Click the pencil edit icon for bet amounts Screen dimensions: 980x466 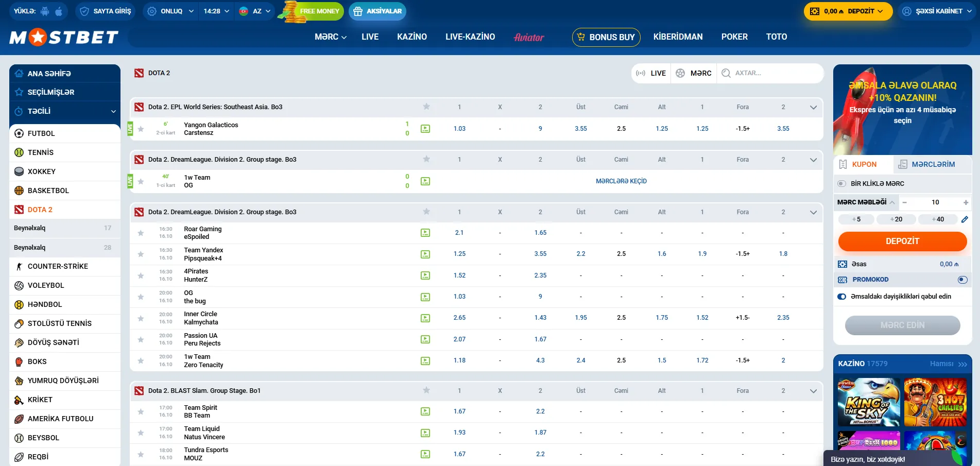(965, 219)
